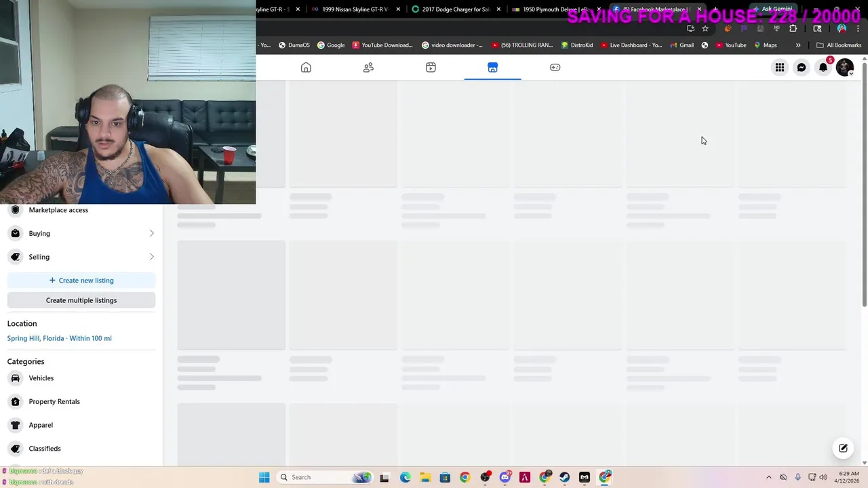Open Microsoft Edge from the taskbar
Screen dimensions: 868x488
tap(405, 477)
